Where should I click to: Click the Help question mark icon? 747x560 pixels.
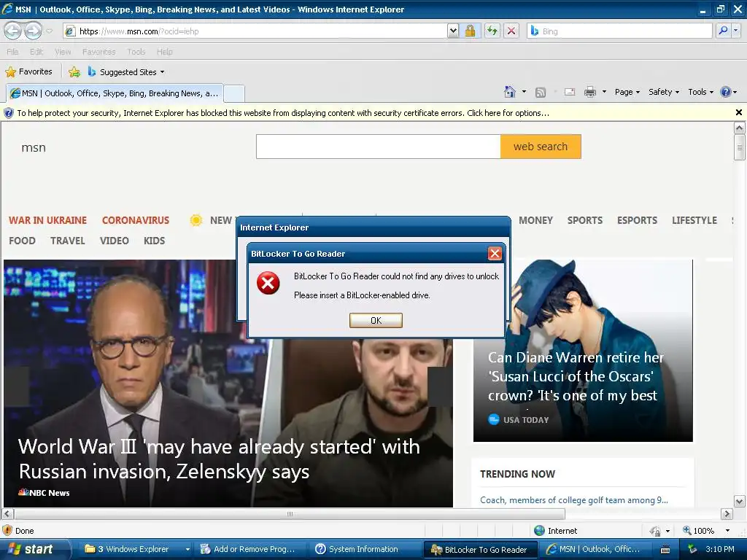pos(726,92)
